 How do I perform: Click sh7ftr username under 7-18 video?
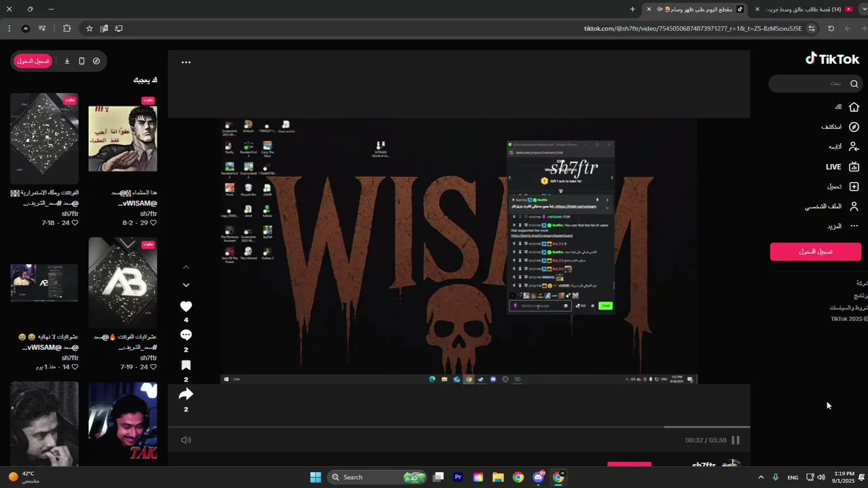[70, 214]
